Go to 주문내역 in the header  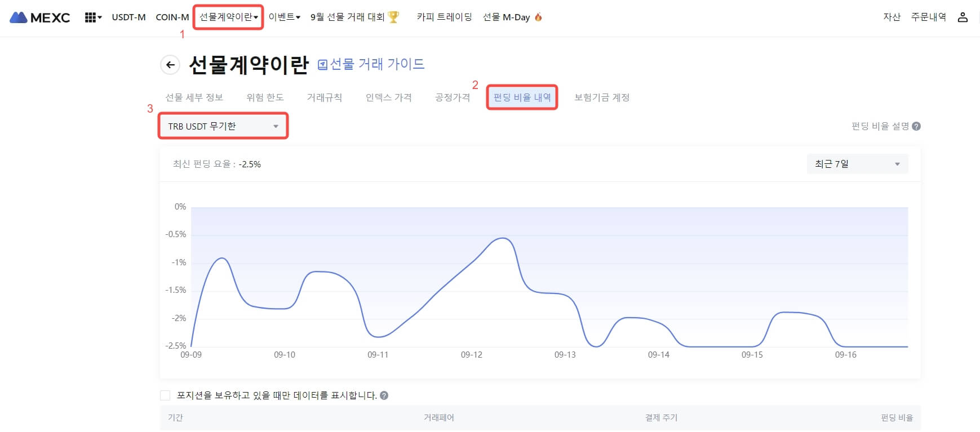point(928,17)
